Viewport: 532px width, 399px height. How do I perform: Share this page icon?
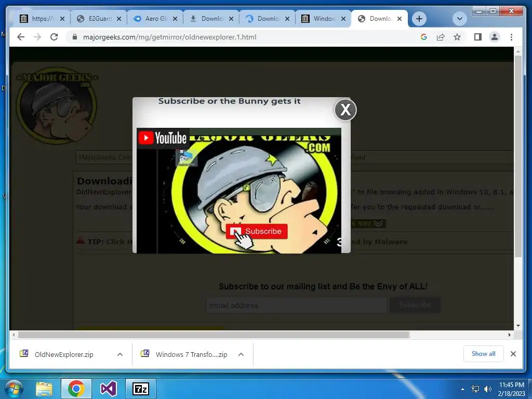pos(441,37)
